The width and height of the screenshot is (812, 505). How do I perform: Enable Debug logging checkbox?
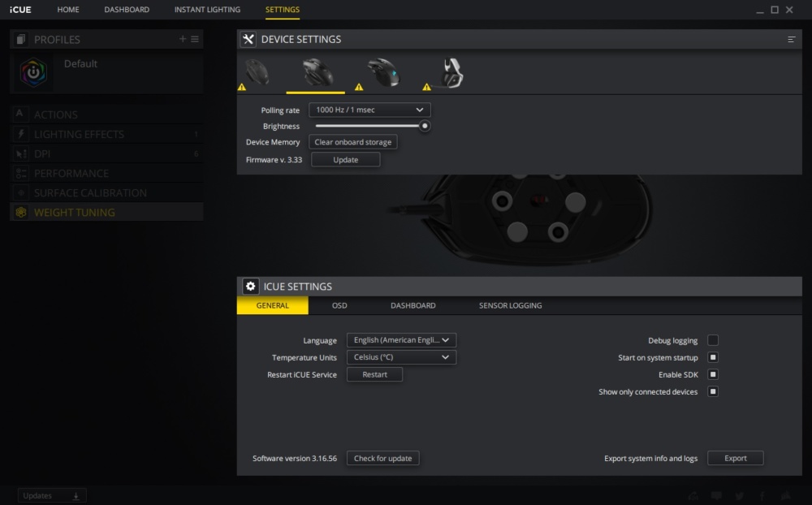tap(713, 340)
